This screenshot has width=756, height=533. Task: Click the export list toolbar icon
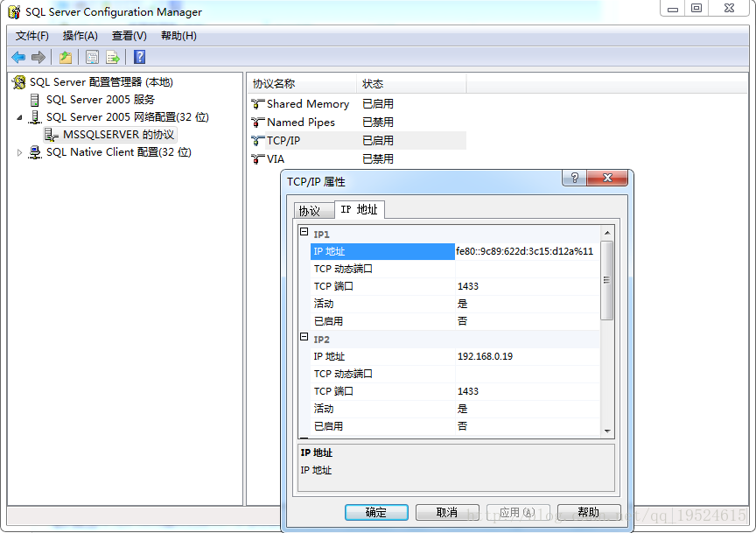[113, 58]
